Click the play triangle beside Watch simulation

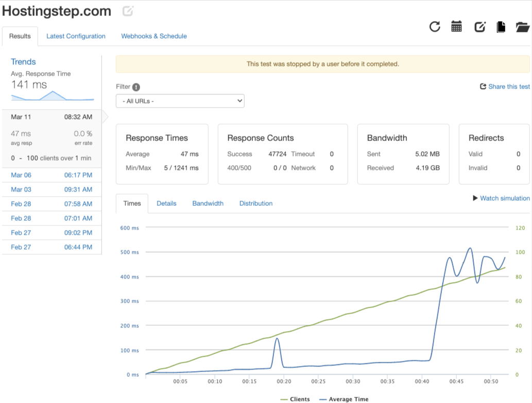point(475,198)
